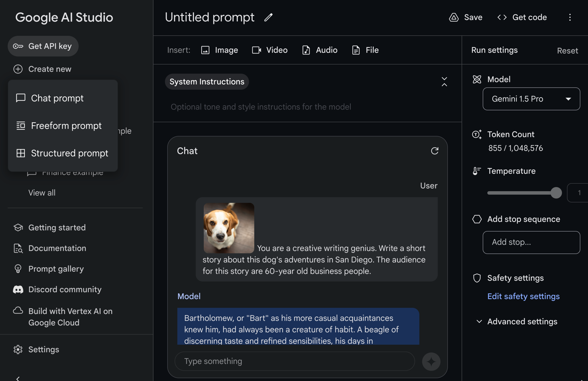Reset the run settings
Viewport: 588px width, 381px height.
tap(567, 51)
